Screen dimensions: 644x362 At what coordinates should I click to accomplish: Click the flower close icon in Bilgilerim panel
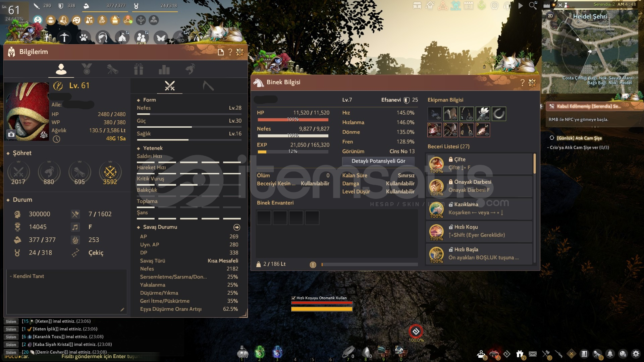(240, 52)
